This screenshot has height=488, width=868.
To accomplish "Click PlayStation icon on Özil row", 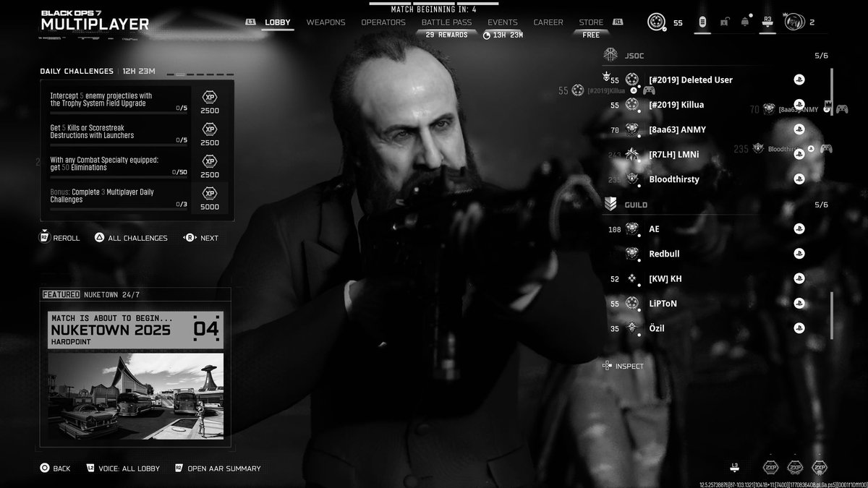I will (799, 328).
